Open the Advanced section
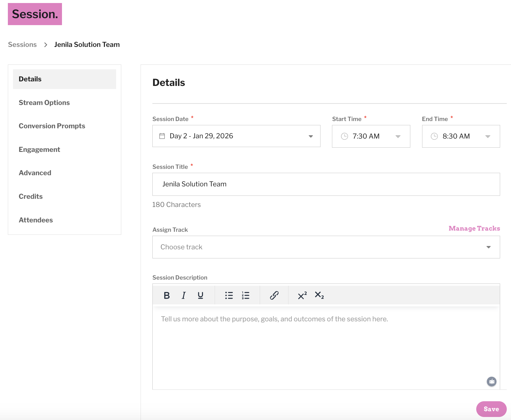The image size is (511, 420). coord(35,173)
